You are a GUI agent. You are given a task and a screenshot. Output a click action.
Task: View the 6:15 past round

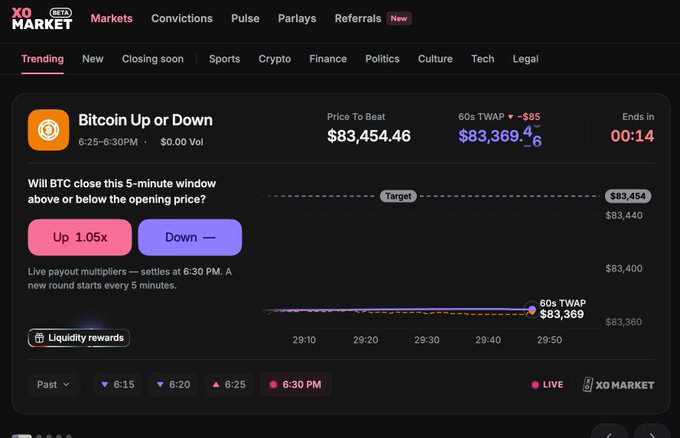tap(118, 385)
